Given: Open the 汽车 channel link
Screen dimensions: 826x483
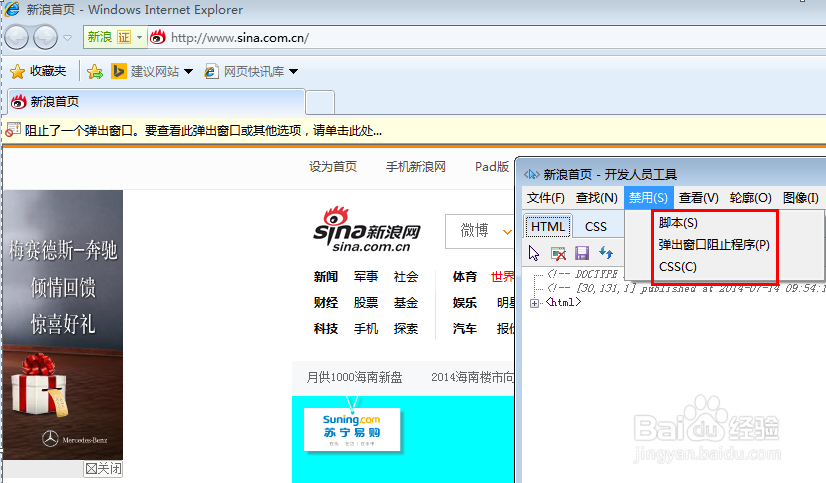Looking at the screenshot, I should coord(465,329).
